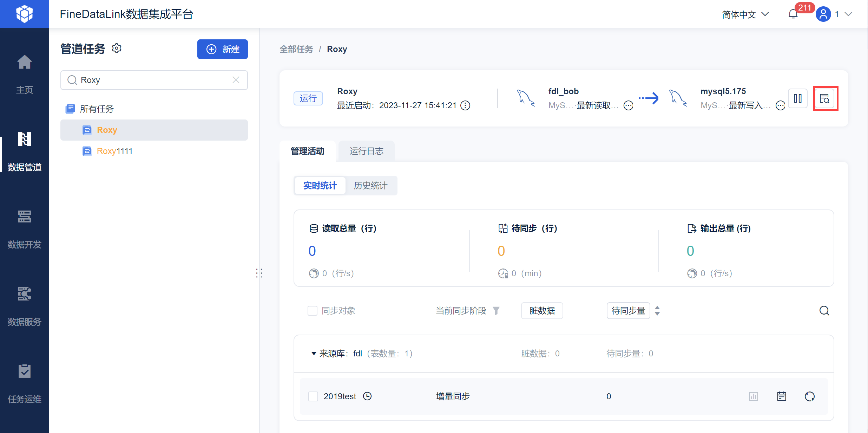The width and height of the screenshot is (868, 433).
Task: Open pipeline task settings gear
Action: point(117,49)
